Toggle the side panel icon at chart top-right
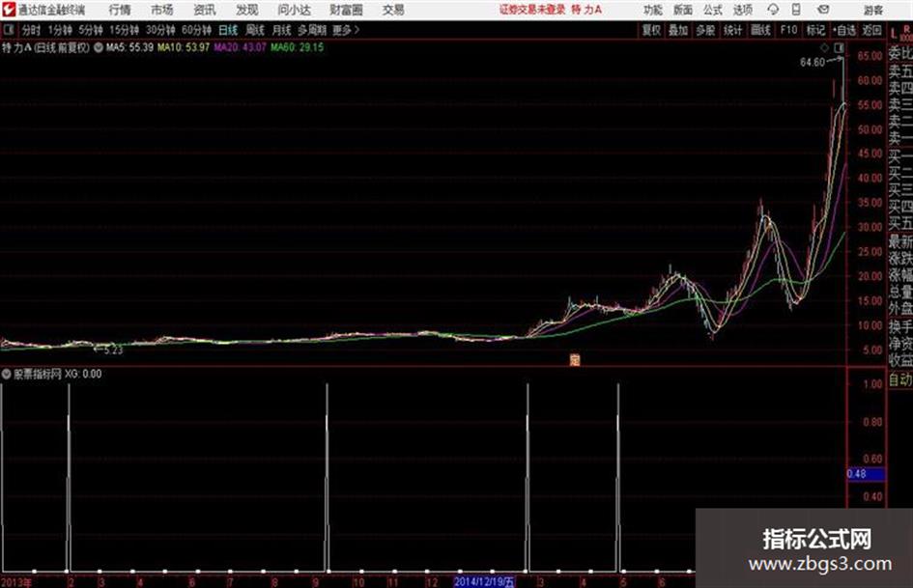The height and width of the screenshot is (588, 913). pyautogui.click(x=839, y=47)
